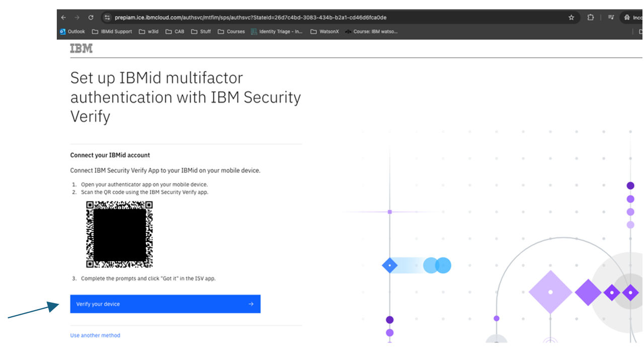Open the Stuff bookmark folder
This screenshot has width=644, height=362.
click(x=201, y=32)
